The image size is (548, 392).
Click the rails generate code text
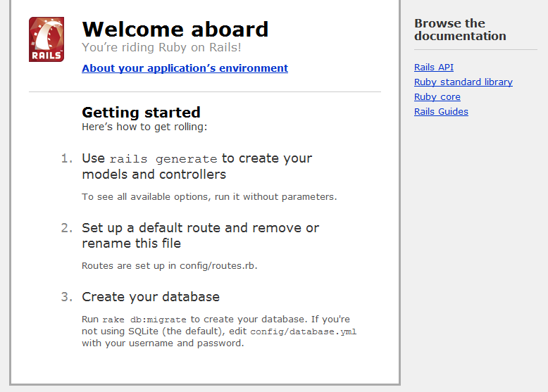point(163,159)
